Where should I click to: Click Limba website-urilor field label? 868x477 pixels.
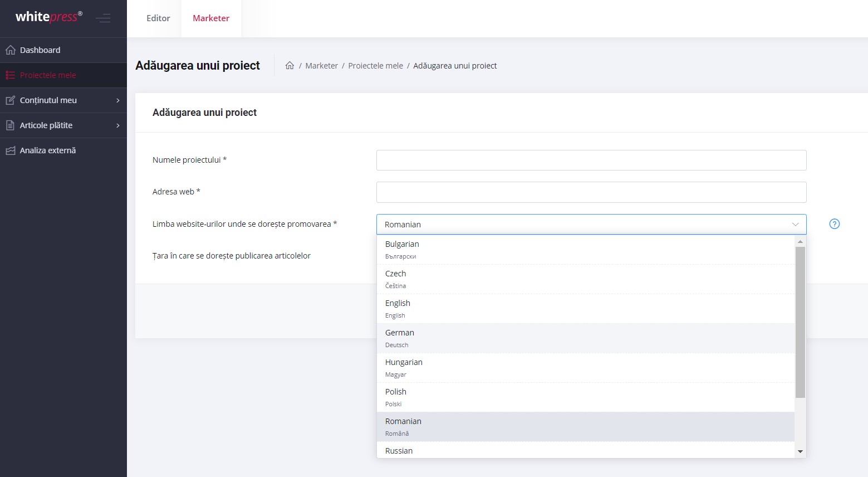[x=244, y=224]
